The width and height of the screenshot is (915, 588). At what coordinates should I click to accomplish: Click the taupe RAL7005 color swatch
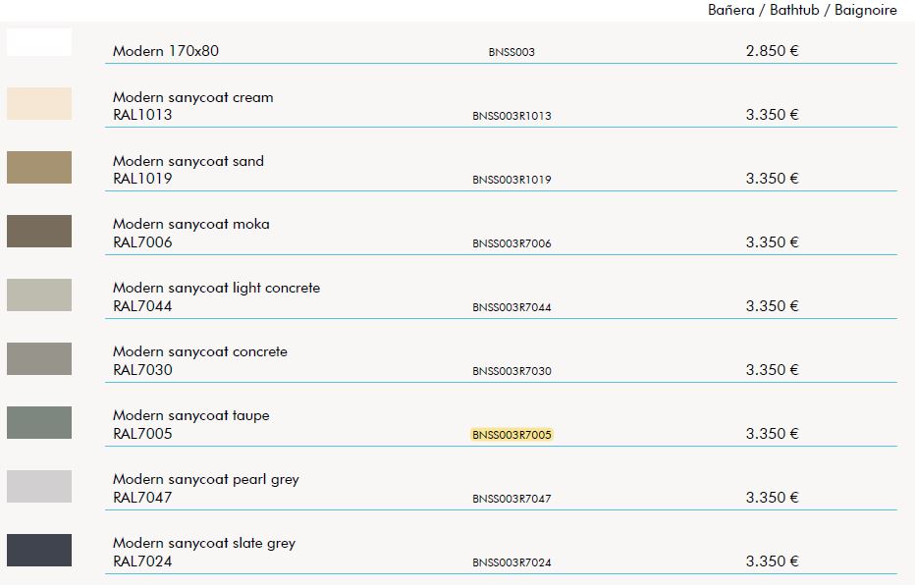(39, 422)
